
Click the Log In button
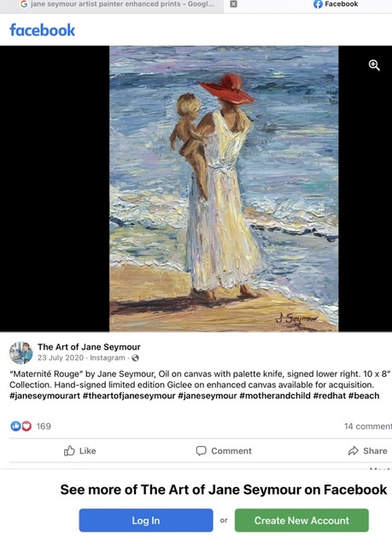pos(146,521)
